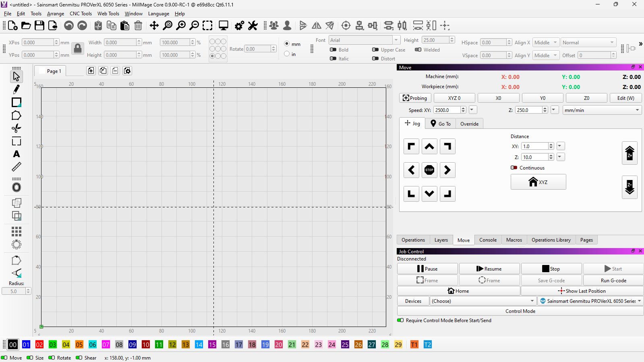The height and width of the screenshot is (362, 644).
Task: Click the Show Last Position button
Action: 582,291
